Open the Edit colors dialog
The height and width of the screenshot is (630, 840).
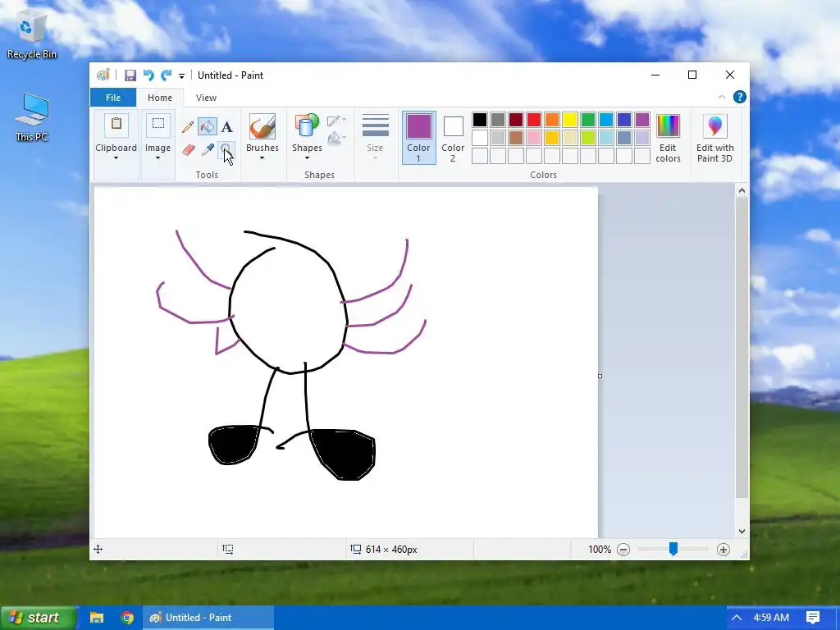[x=668, y=138]
